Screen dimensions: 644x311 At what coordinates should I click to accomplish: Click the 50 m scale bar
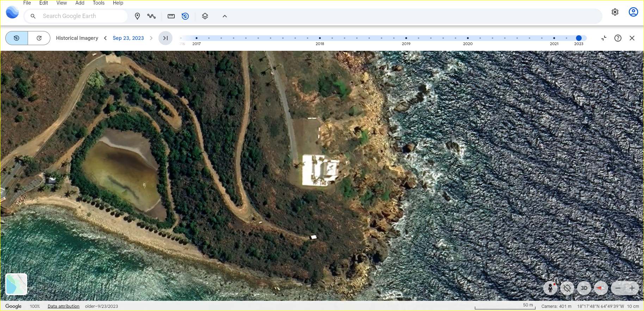505,306
